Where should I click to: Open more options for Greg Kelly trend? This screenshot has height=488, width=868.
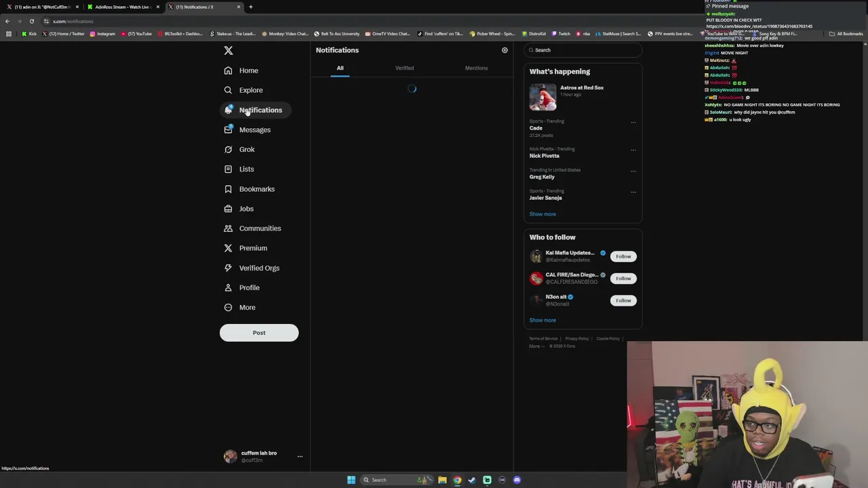[x=633, y=171]
